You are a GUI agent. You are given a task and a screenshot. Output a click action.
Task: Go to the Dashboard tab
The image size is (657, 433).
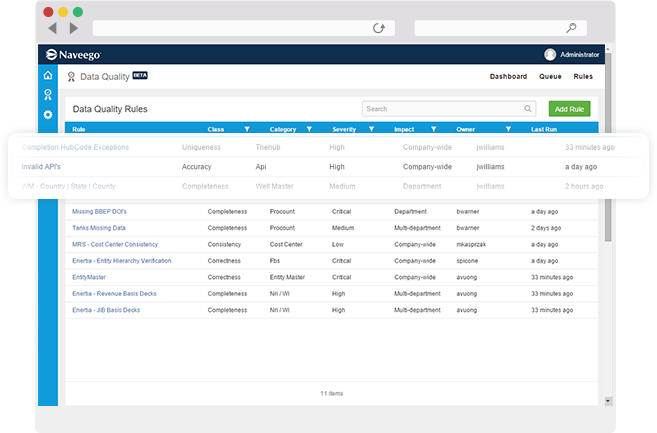tap(508, 76)
